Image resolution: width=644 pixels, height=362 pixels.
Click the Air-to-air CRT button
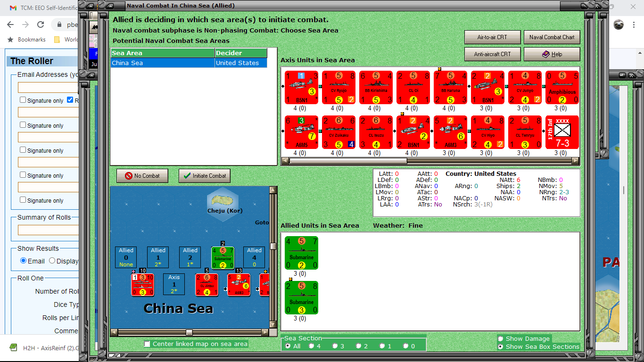(x=492, y=37)
